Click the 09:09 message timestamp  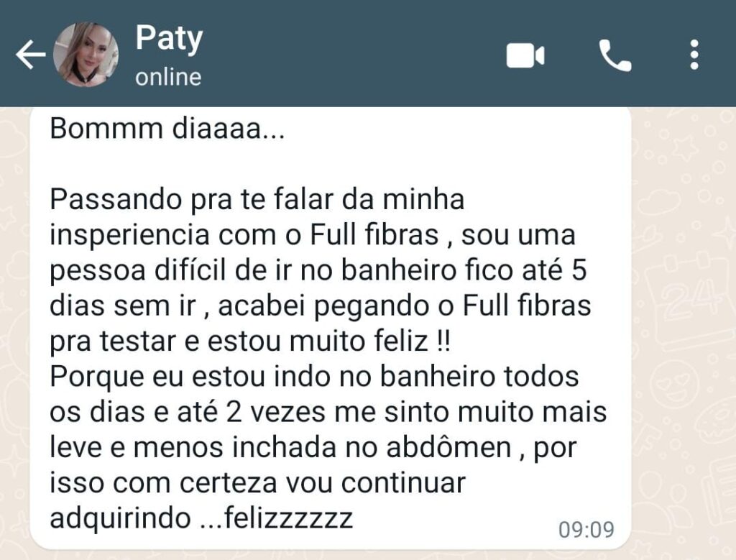coord(586,530)
